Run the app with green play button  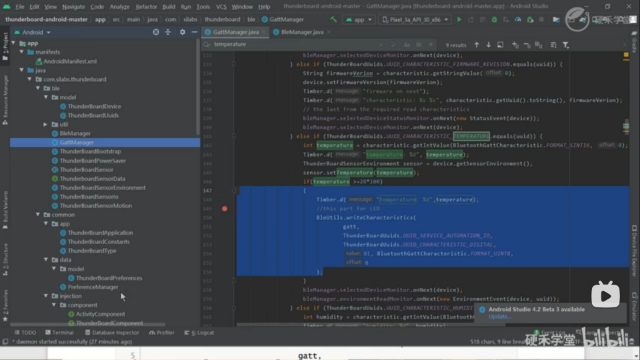[459, 19]
